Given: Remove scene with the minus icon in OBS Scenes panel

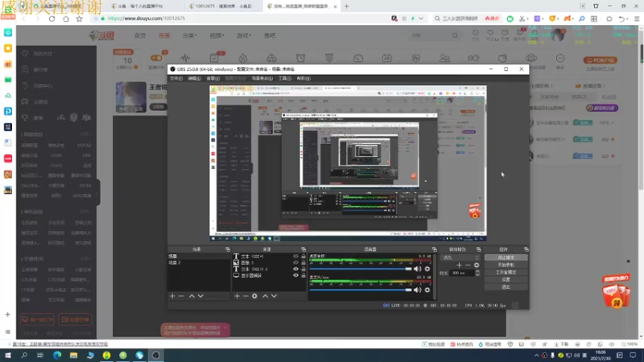Looking at the screenshot, I should point(181,296).
